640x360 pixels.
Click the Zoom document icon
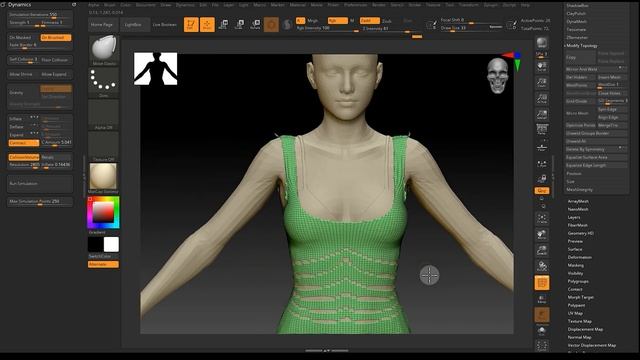tap(542, 82)
